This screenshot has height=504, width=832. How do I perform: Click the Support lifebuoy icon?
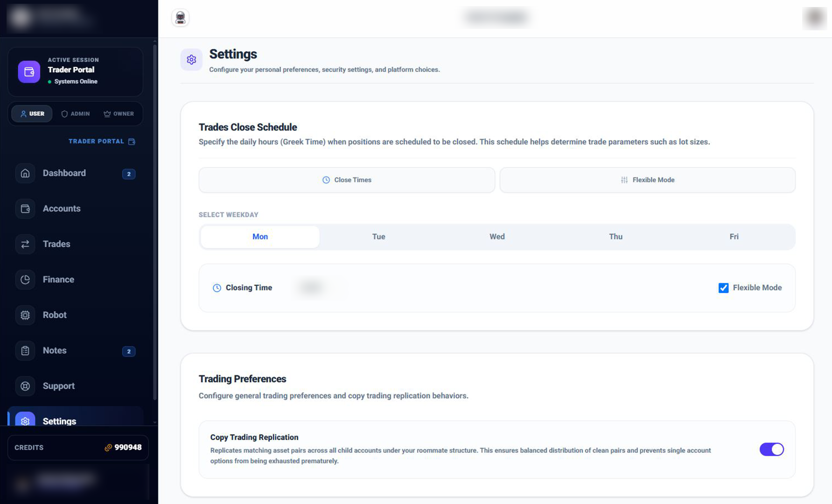[25, 386]
